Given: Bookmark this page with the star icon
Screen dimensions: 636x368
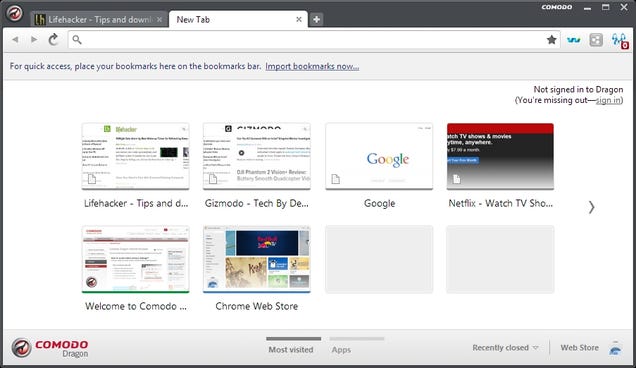Looking at the screenshot, I should point(551,40).
